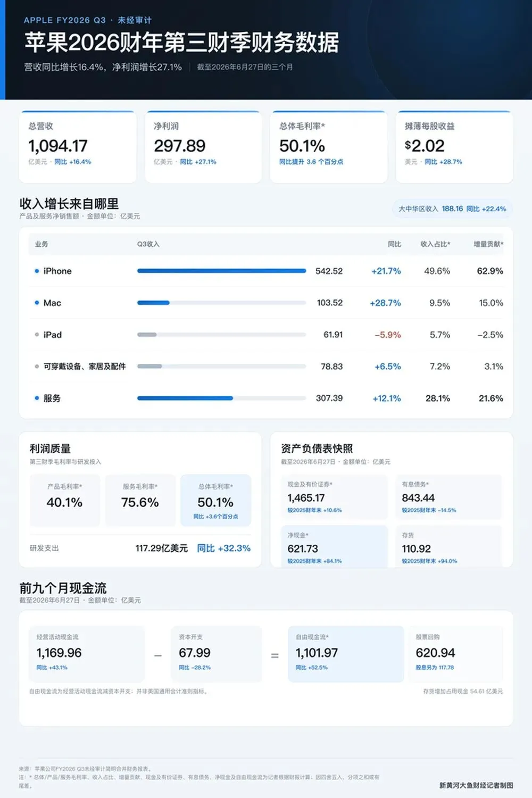The height and width of the screenshot is (798, 532).
Task: Click the 1,465.17 cash and securities value
Action: tap(306, 498)
